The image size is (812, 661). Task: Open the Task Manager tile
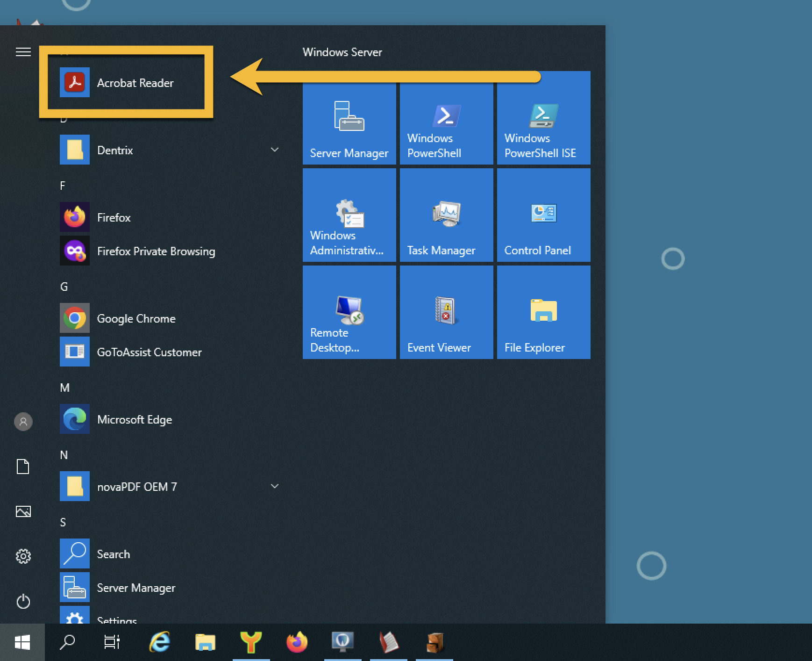446,216
